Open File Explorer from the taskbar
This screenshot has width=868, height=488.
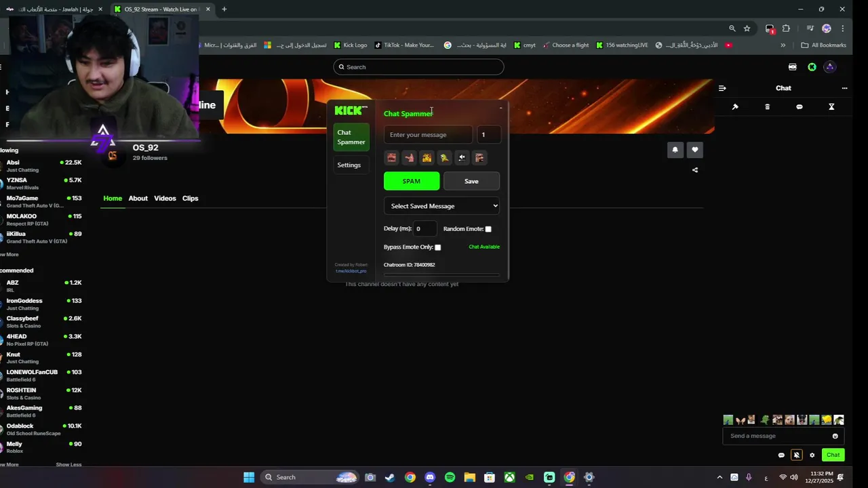(469, 477)
